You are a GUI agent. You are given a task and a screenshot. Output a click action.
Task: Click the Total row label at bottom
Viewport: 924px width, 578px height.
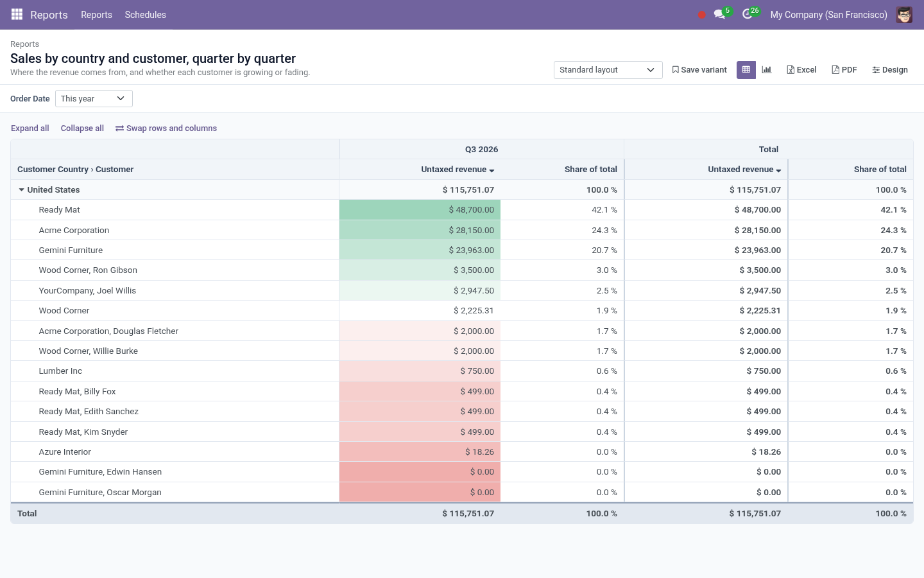[27, 514]
